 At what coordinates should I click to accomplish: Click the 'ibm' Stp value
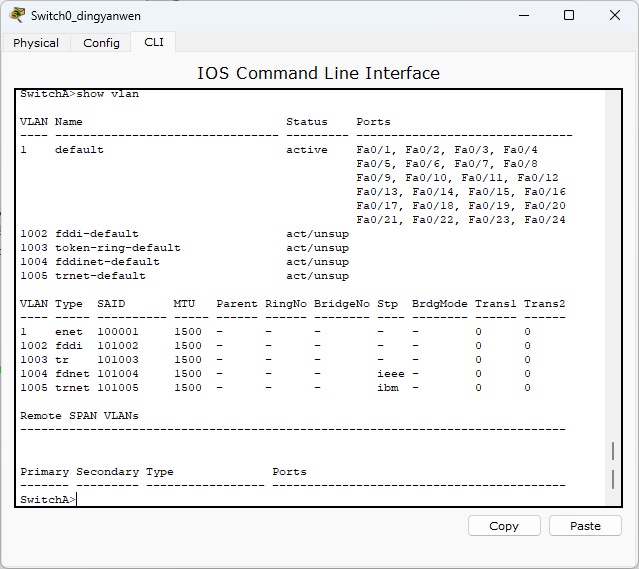pos(388,388)
